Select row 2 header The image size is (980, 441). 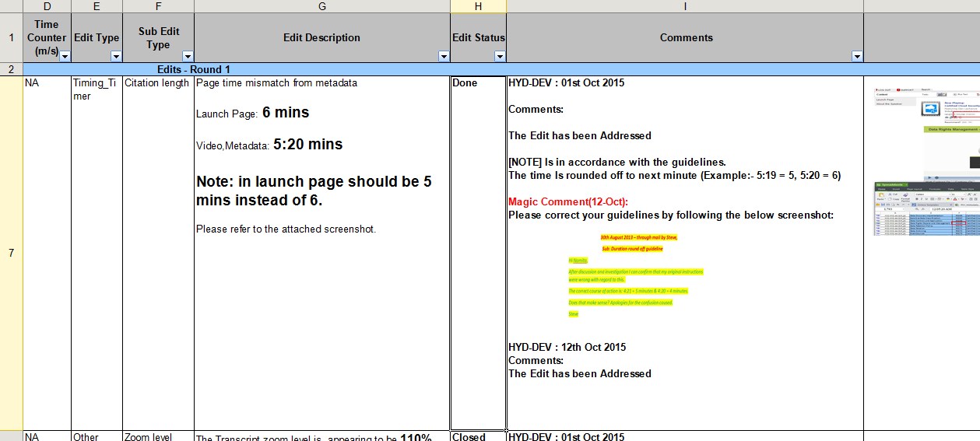[x=11, y=69]
